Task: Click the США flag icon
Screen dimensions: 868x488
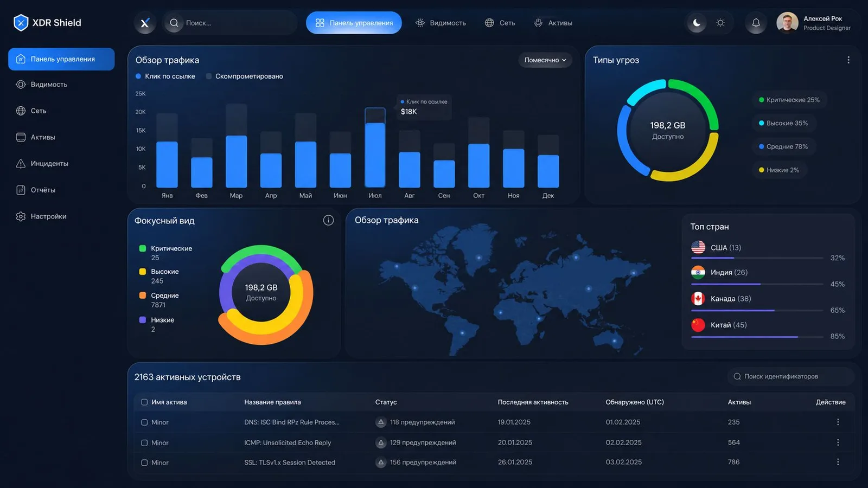Action: point(698,247)
